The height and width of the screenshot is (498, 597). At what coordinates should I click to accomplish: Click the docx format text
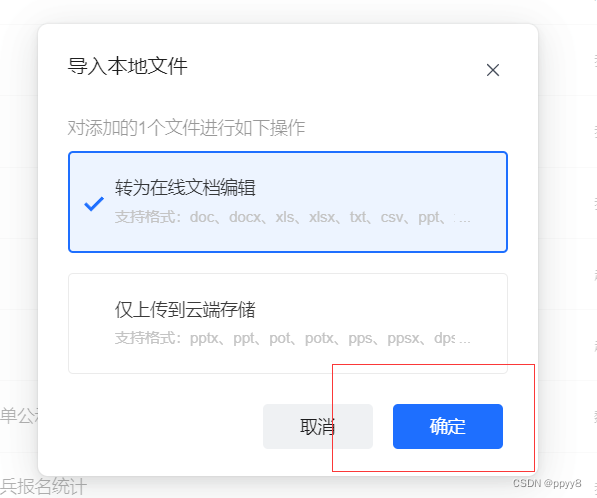[245, 217]
